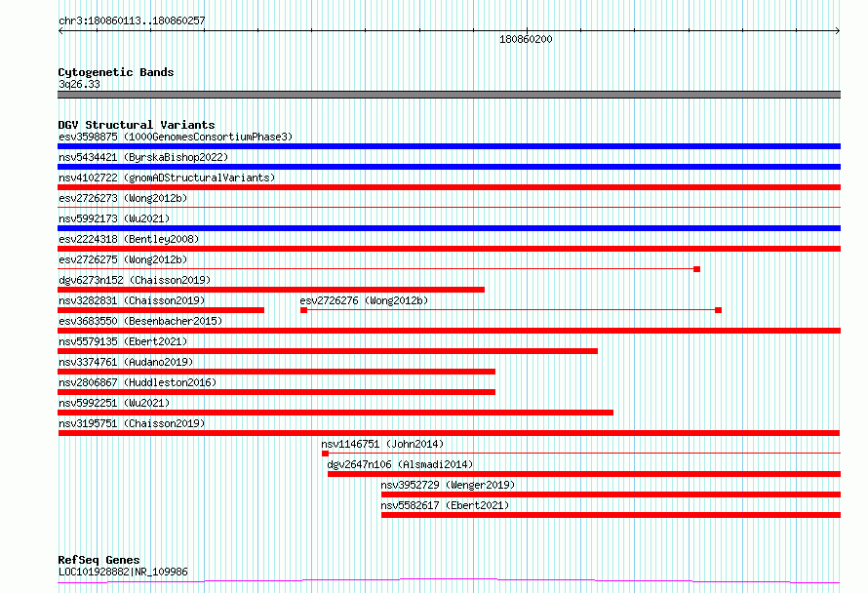Click the red bar of nsv5579135
The height and width of the screenshot is (593, 868).
coord(328,351)
